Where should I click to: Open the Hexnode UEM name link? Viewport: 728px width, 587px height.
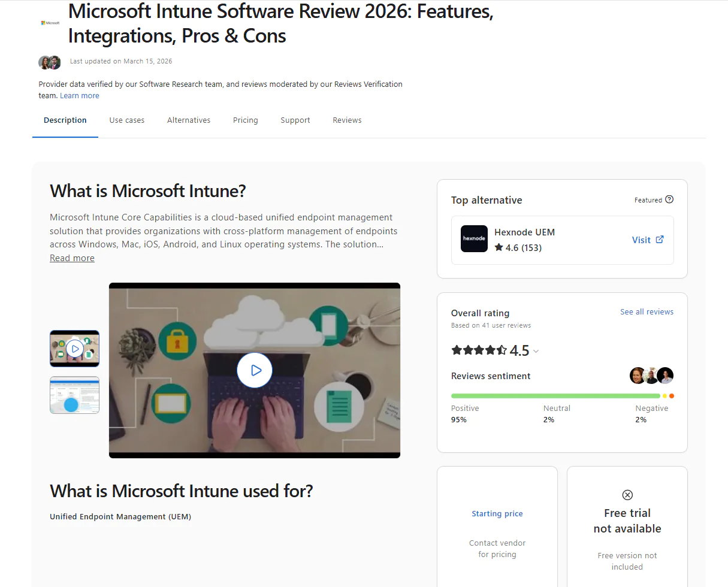[525, 232]
